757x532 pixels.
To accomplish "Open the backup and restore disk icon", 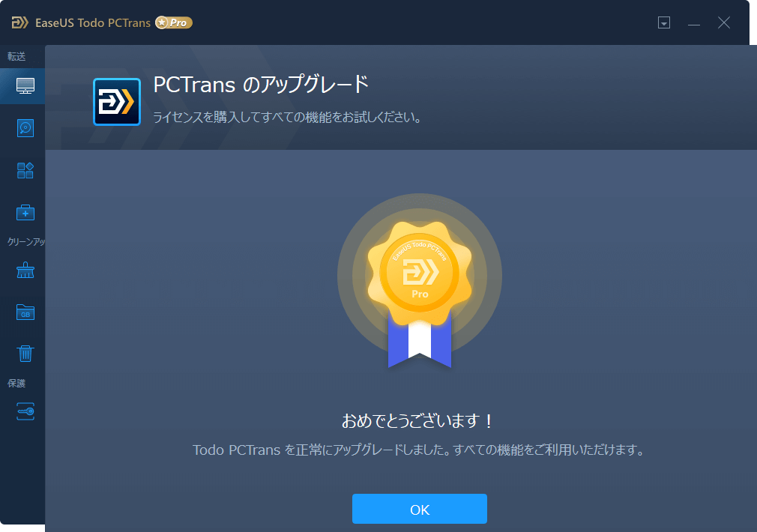I will (25, 128).
